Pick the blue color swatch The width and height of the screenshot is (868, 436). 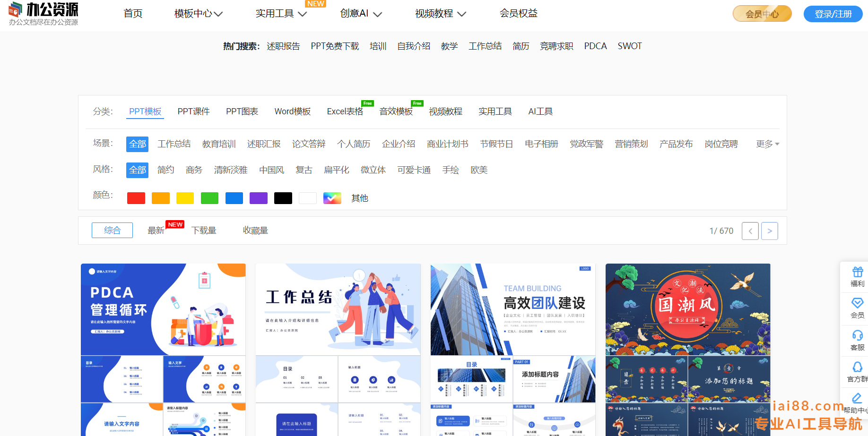tap(234, 198)
